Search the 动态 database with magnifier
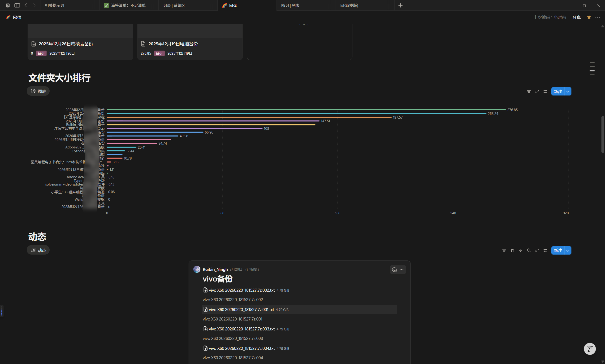Screen dimensions: 605x364 [x=529, y=251]
